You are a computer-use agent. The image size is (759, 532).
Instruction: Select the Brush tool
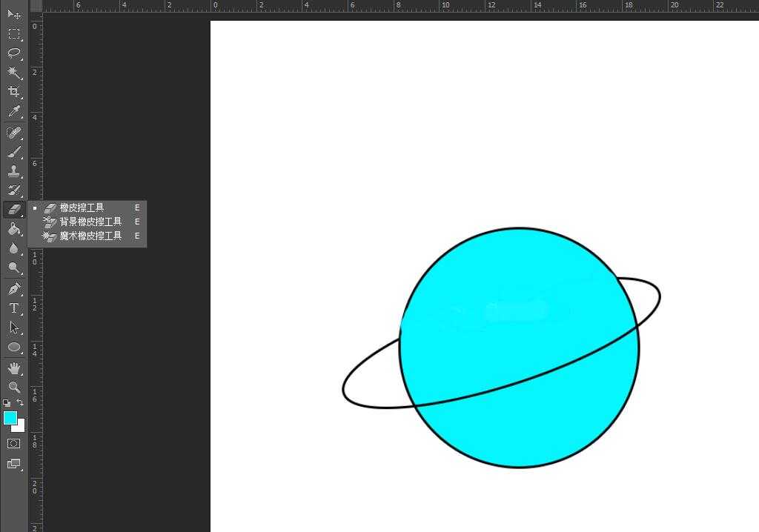[14, 152]
